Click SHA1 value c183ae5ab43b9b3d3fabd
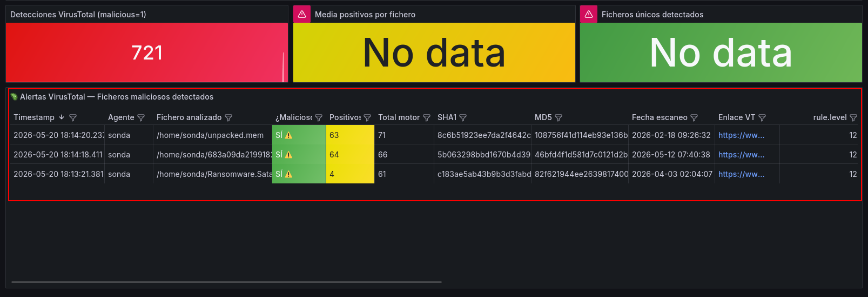868x297 pixels. pyautogui.click(x=484, y=174)
